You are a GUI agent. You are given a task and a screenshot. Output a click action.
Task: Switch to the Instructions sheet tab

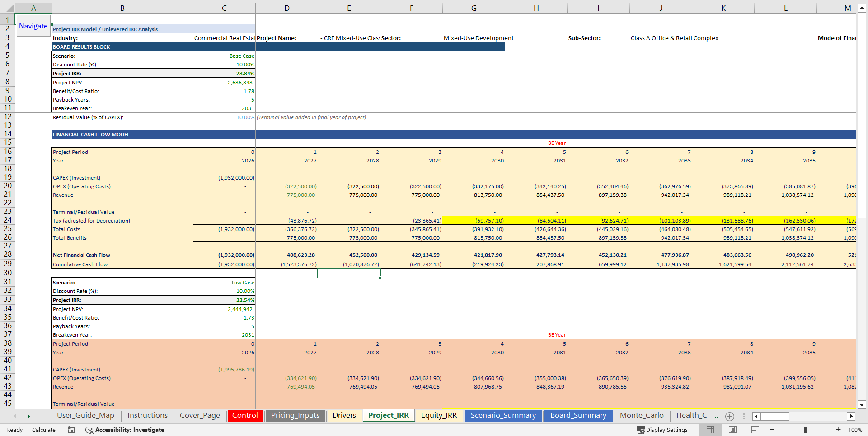[x=147, y=416]
